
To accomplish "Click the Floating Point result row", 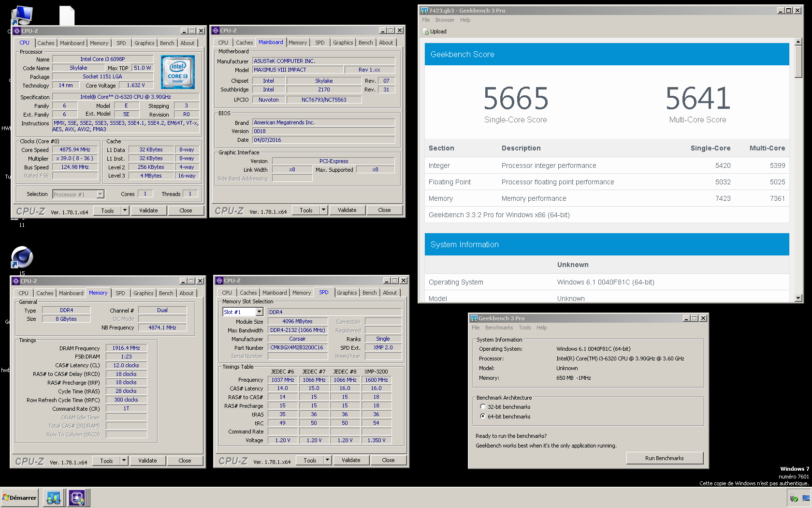I will click(x=607, y=182).
